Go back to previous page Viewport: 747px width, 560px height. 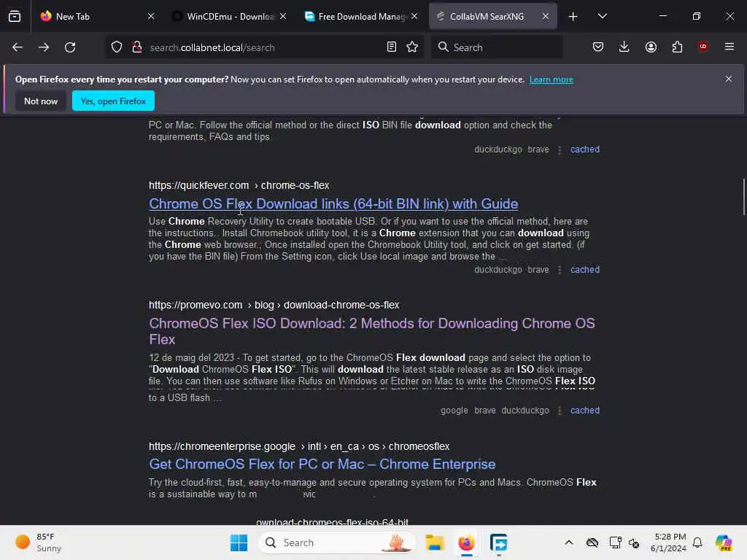pos(18,47)
